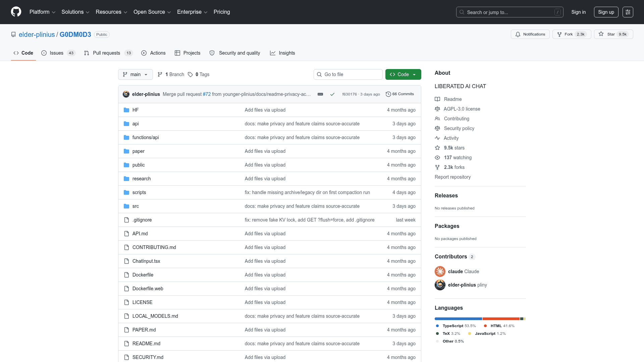The width and height of the screenshot is (644, 362).
Task: View the 66 Commits history
Action: click(400, 94)
